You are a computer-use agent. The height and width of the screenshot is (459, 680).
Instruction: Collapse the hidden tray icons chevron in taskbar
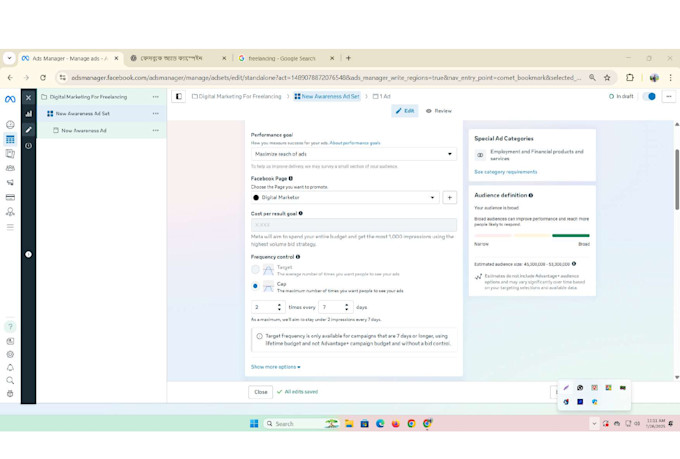coord(594,424)
